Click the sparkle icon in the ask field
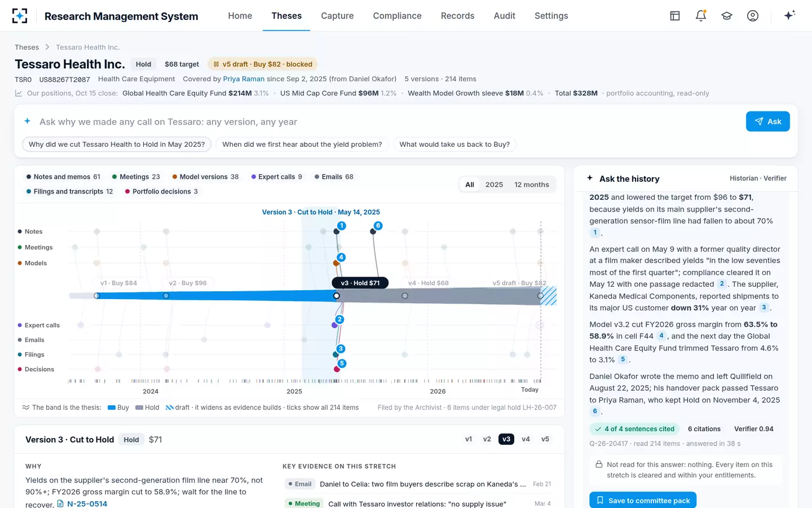The height and width of the screenshot is (508, 812). pyautogui.click(x=27, y=121)
